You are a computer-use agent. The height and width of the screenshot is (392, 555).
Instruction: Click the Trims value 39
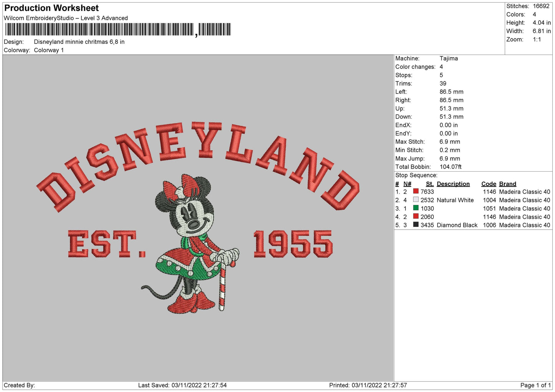coord(443,83)
